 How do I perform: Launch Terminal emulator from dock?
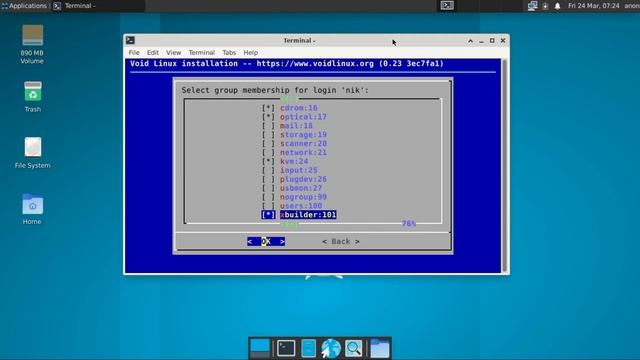286,348
